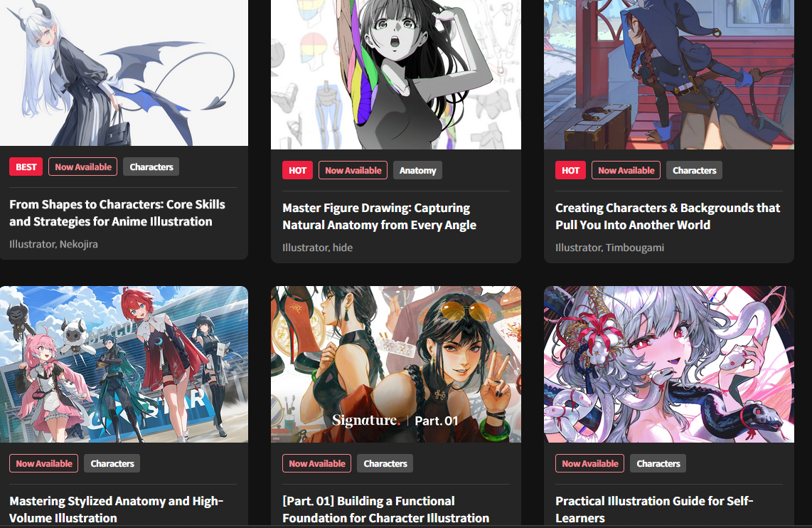Open the dragon girl course thumbnail

point(124,73)
